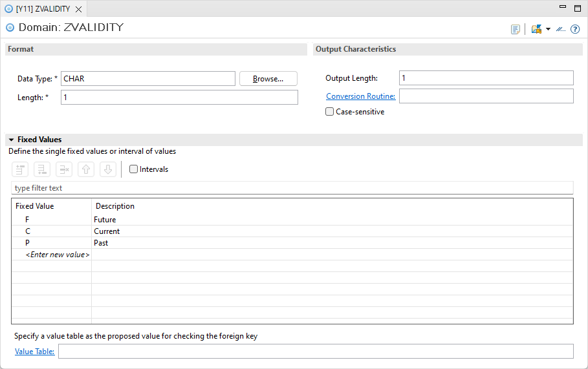
Task: Enable the Case-sensitive checkbox
Action: point(330,112)
